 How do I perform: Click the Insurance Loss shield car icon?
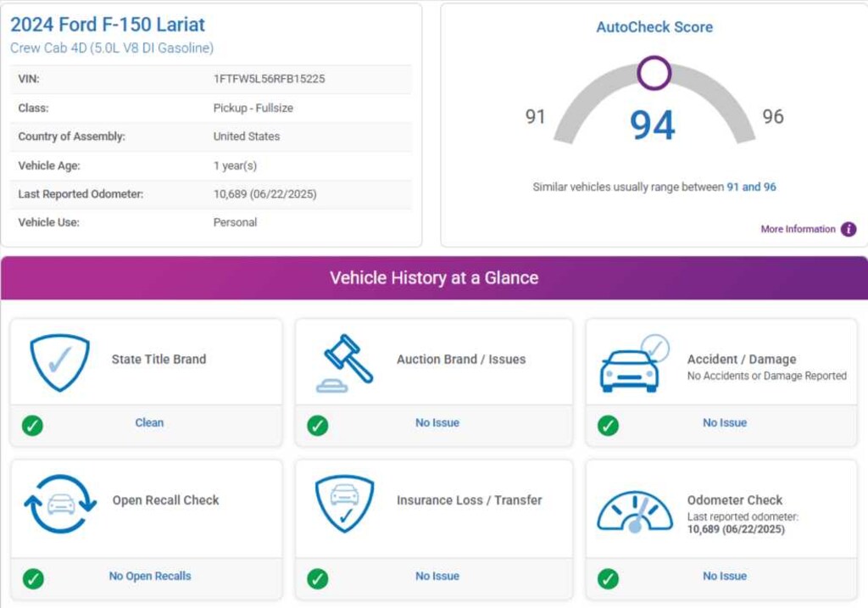[x=344, y=504]
